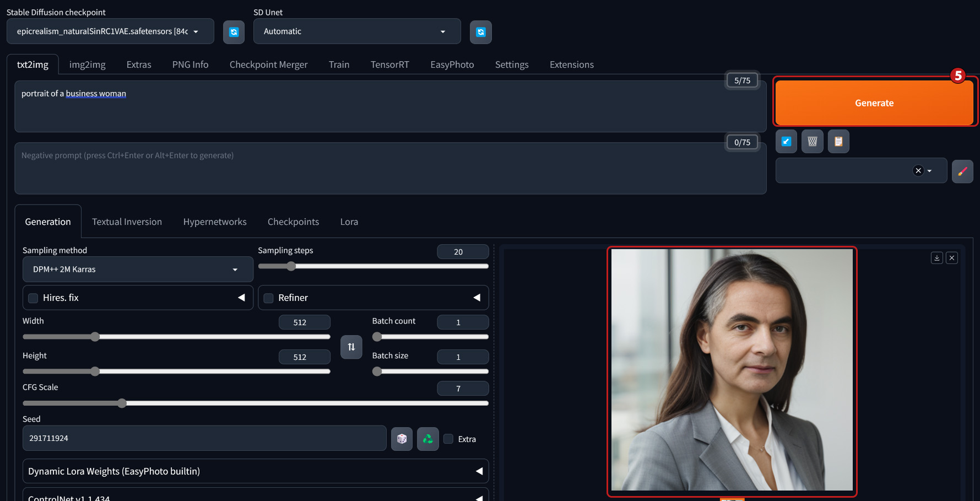Click the Width value field
The image size is (980, 501).
click(x=305, y=322)
